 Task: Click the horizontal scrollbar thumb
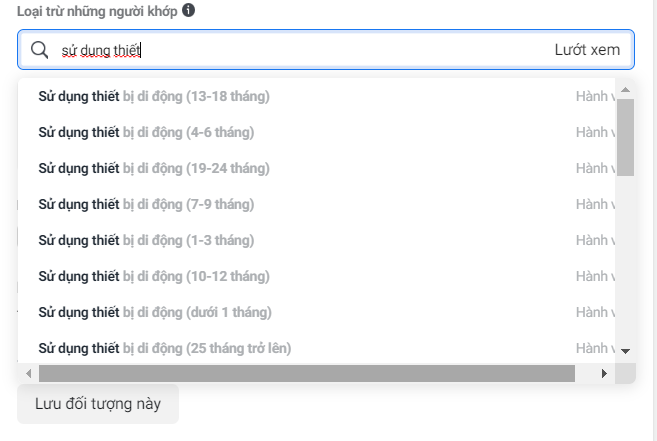click(x=307, y=373)
